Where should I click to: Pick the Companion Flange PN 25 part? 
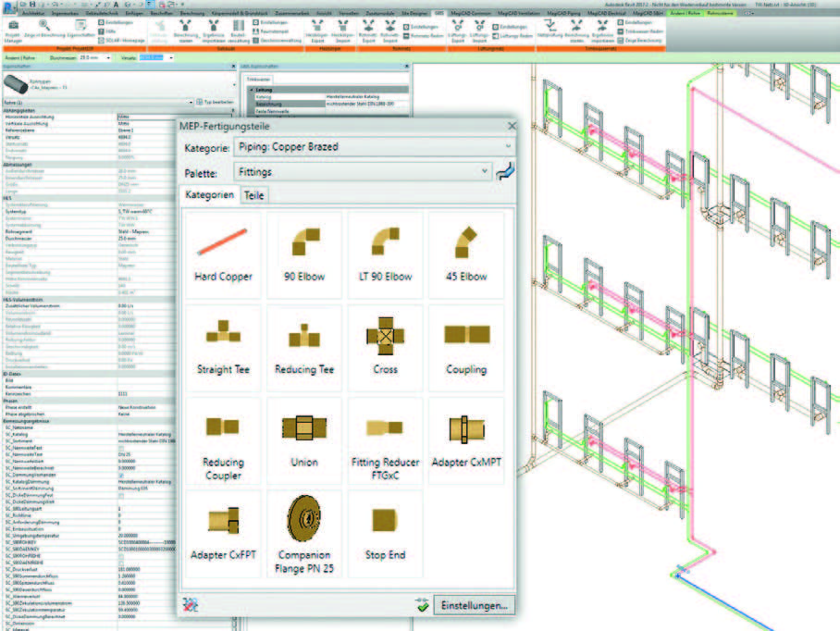[304, 534]
